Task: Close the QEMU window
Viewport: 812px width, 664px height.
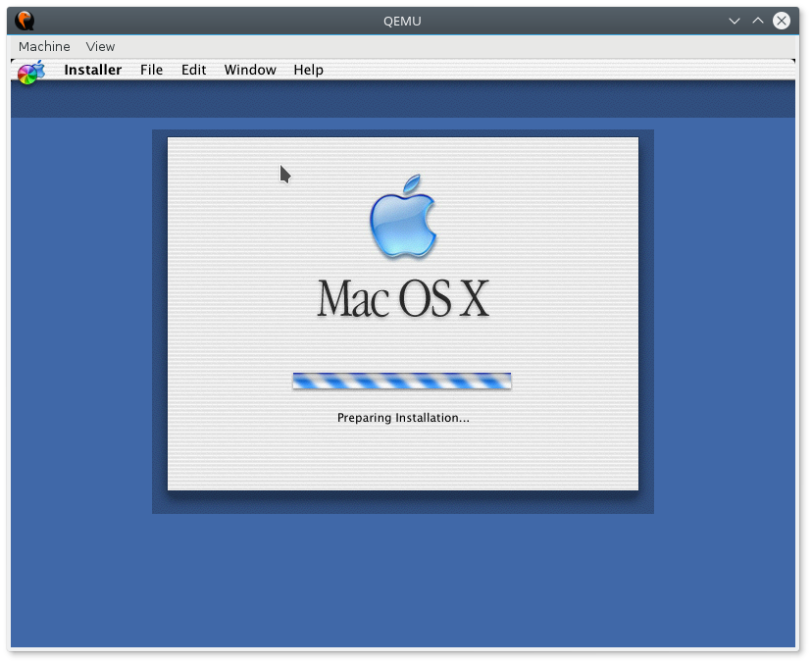Action: coord(782,21)
